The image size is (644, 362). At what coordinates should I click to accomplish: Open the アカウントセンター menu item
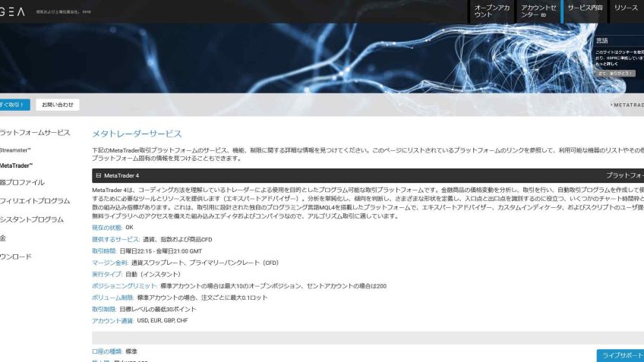click(537, 11)
